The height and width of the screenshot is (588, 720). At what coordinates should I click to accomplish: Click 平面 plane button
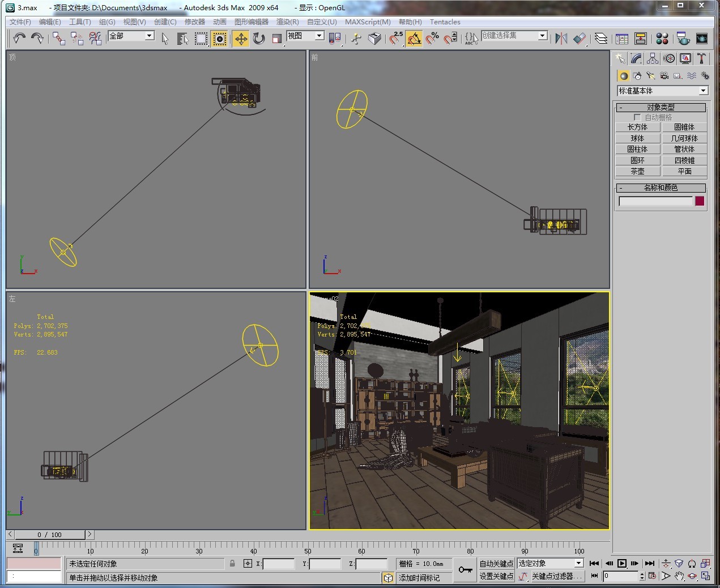[684, 171]
